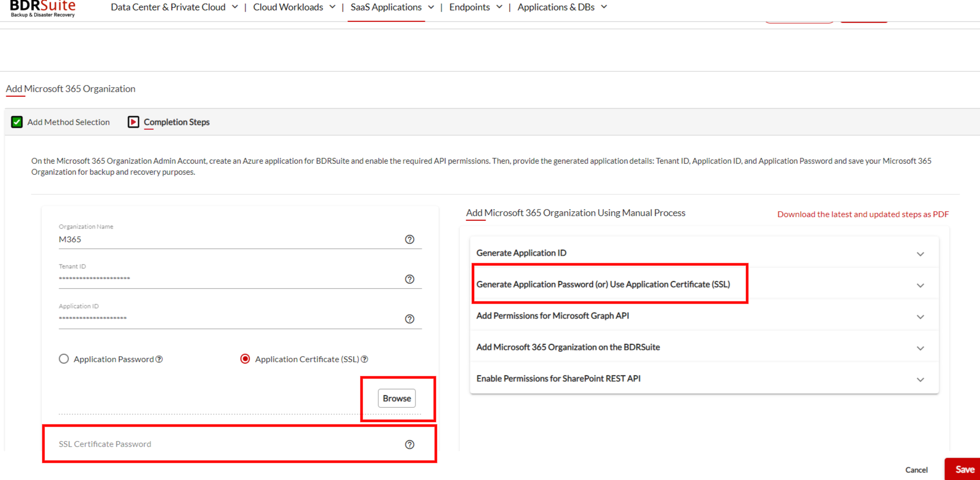
Task: Open the Cloud Workloads dropdown menu
Action: pos(294,7)
